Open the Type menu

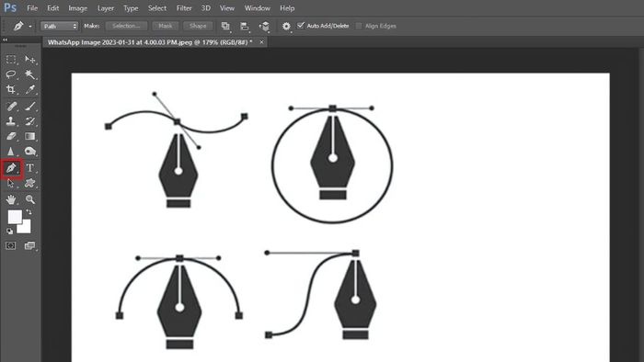pos(131,7)
